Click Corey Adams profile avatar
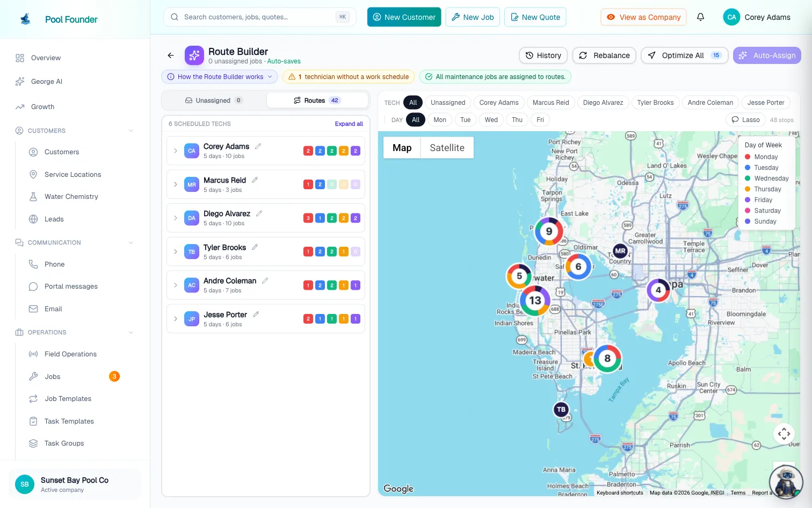 coord(731,17)
